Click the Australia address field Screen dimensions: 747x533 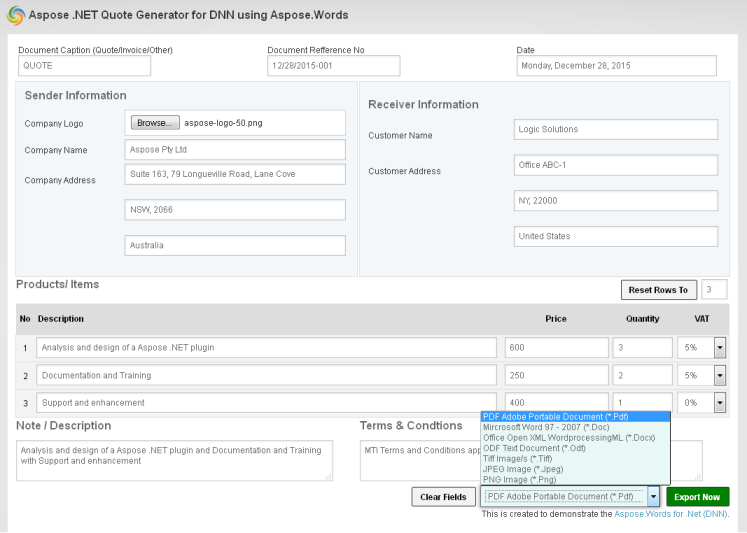[x=235, y=245]
